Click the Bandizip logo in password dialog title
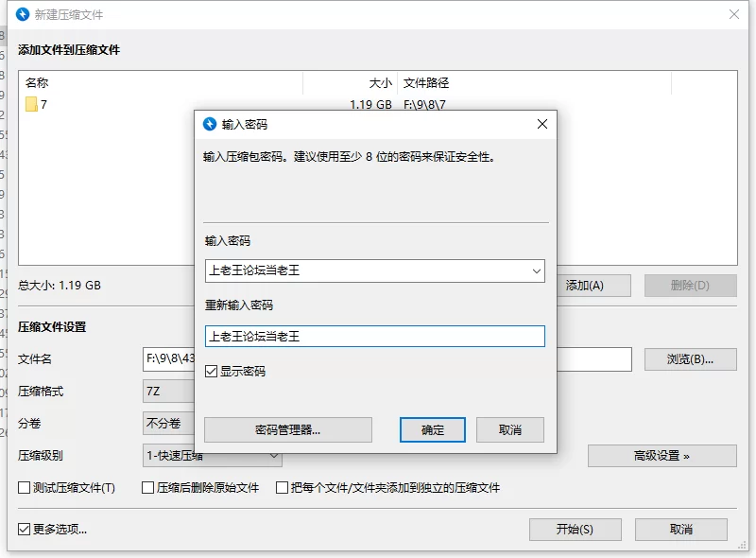756x558 pixels. (x=209, y=124)
